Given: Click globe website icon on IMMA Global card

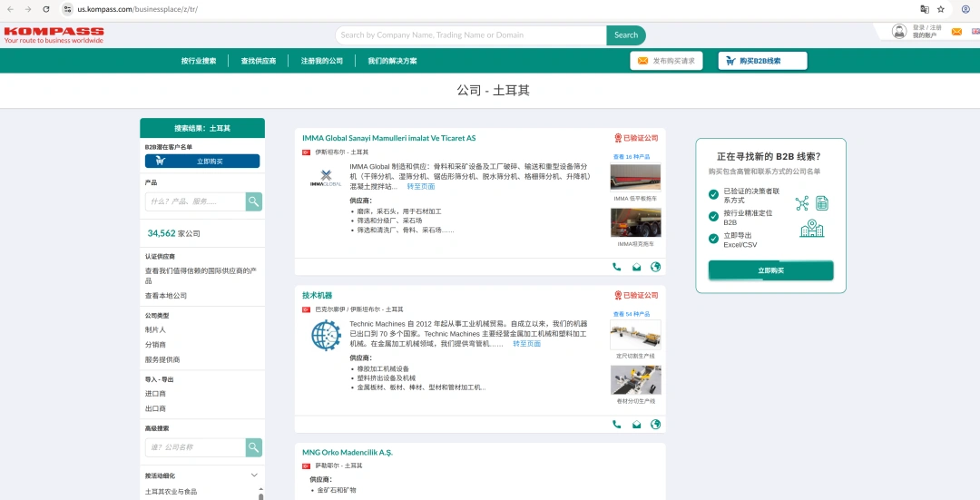Looking at the screenshot, I should (656, 267).
